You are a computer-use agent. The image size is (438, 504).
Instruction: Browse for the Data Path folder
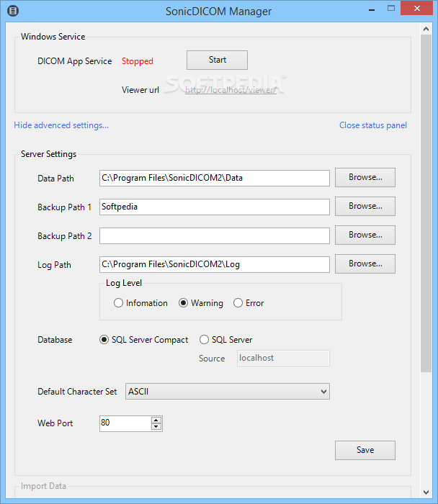point(365,177)
